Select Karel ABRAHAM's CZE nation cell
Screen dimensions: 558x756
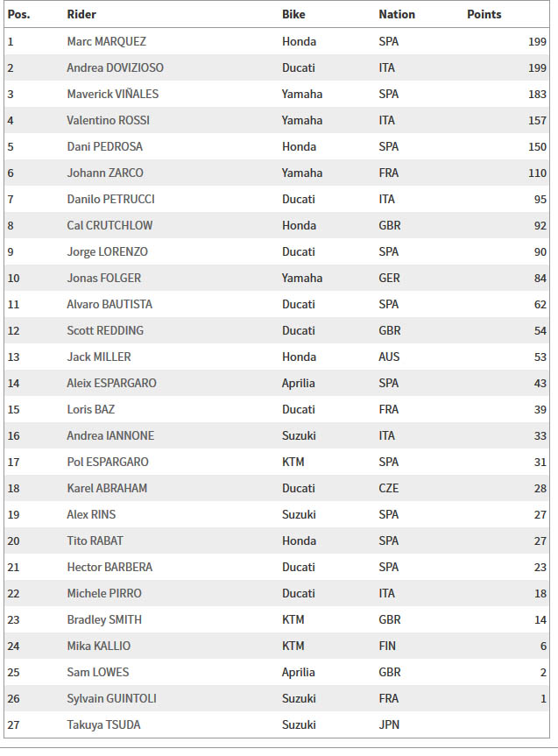pyautogui.click(x=389, y=489)
